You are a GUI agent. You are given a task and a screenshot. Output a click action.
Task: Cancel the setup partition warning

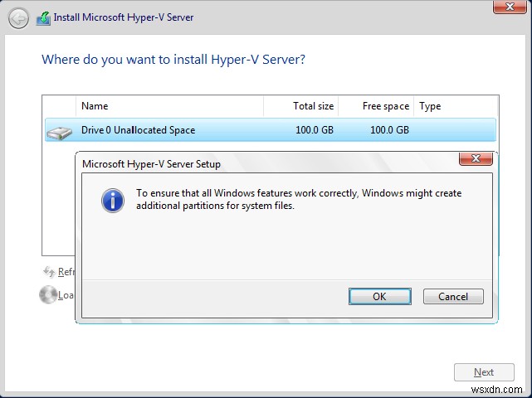coord(452,297)
